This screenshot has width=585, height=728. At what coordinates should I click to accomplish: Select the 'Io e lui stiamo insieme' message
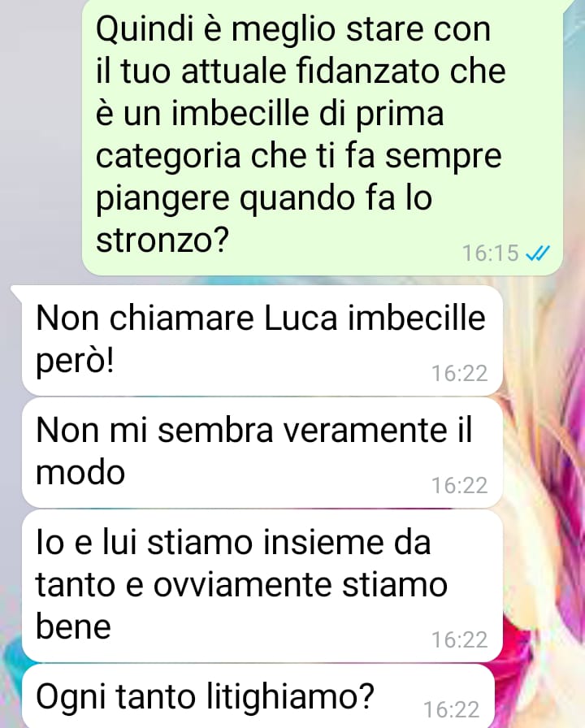tap(262, 586)
